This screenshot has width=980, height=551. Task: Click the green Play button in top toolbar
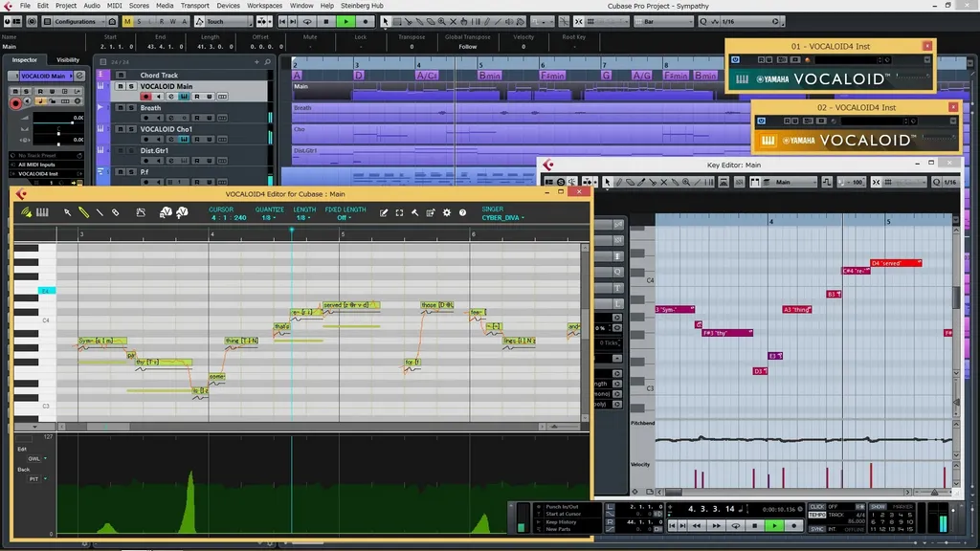(x=345, y=22)
